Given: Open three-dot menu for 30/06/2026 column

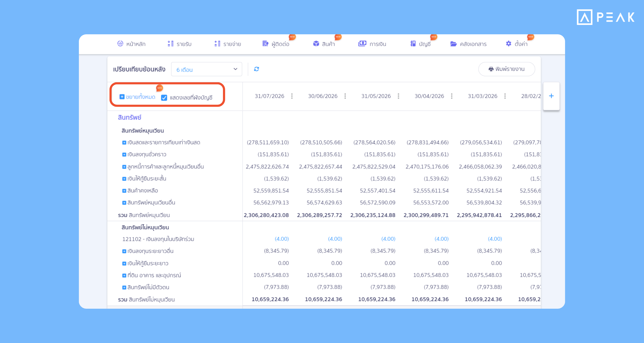Looking at the screenshot, I should pos(345,96).
